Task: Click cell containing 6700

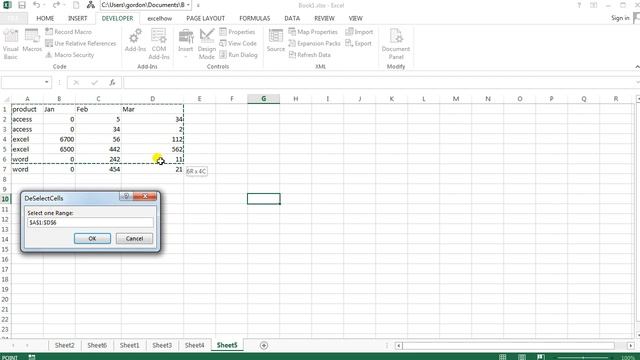Action: [59, 139]
